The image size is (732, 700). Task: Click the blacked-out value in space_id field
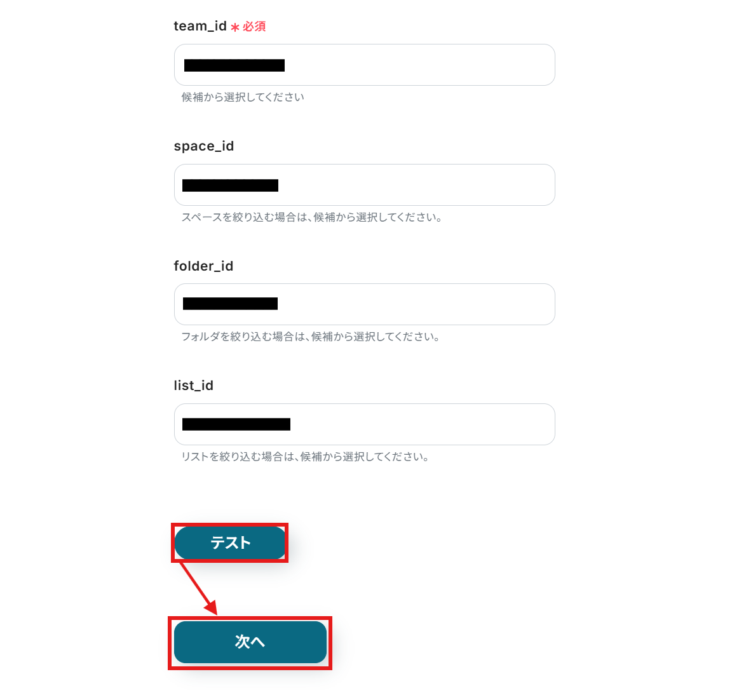[230, 185]
